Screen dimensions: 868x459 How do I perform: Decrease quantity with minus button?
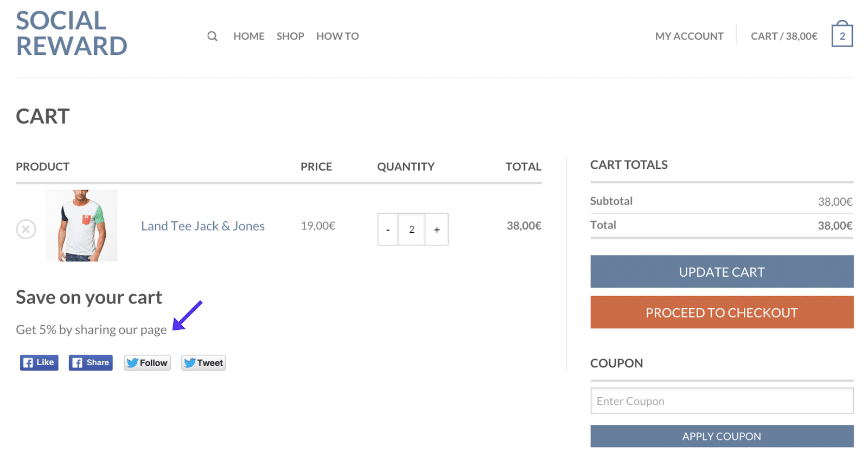coord(388,229)
